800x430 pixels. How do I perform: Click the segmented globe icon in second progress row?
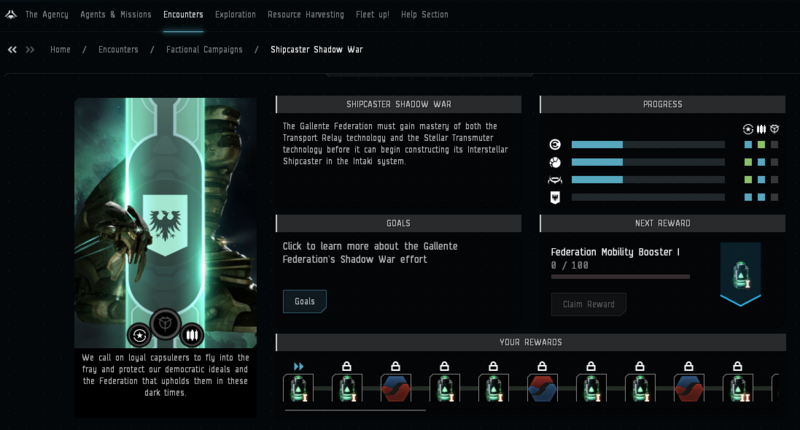[555, 162]
